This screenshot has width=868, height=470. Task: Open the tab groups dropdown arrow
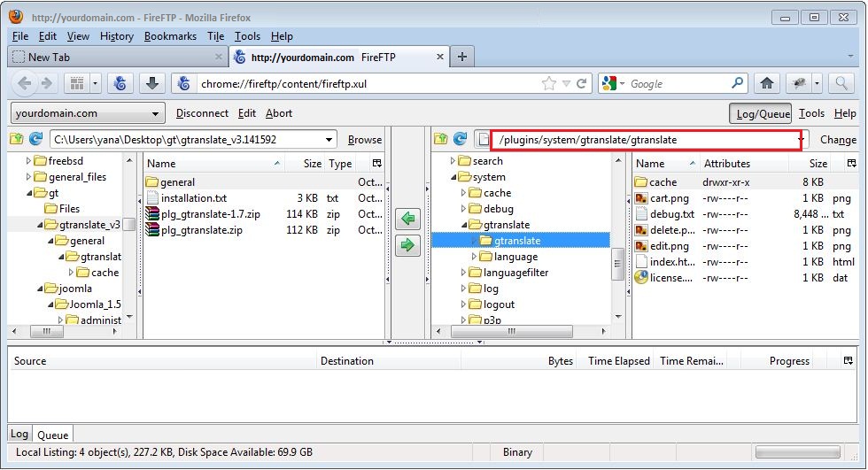(96, 83)
